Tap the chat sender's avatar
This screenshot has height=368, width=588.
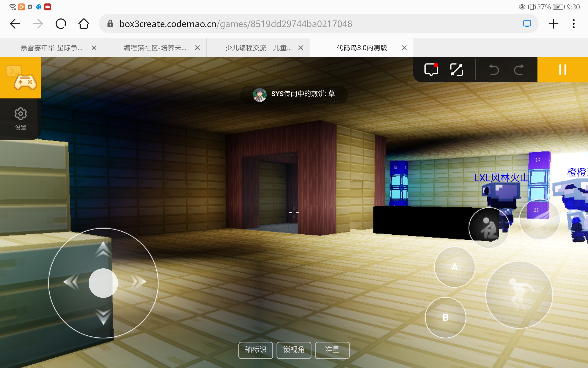260,95
